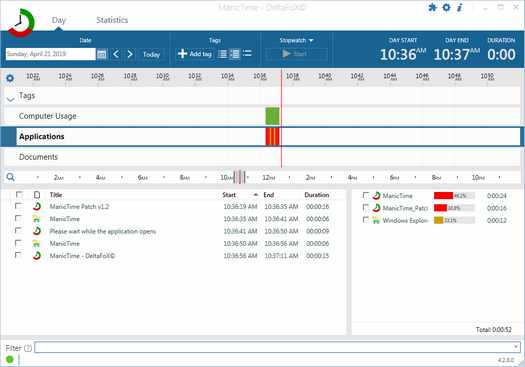This screenshot has width=525, height=367.
Task: Switch to the Statistics tab
Action: tap(112, 20)
